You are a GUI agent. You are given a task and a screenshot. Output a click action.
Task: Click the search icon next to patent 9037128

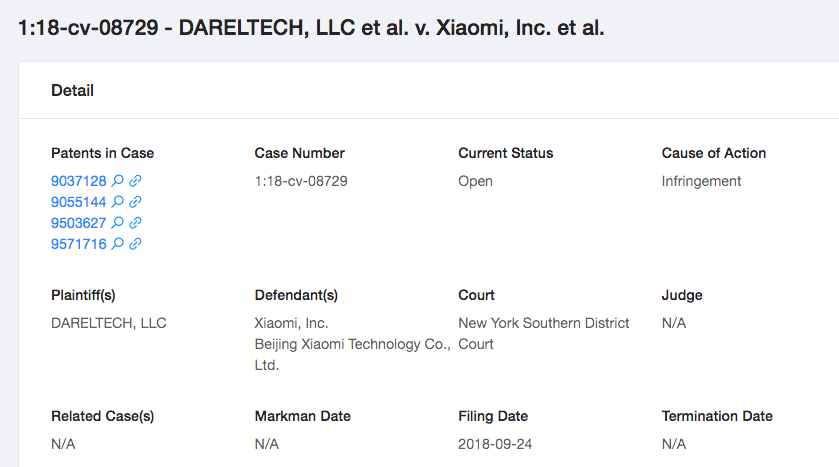tap(117, 181)
